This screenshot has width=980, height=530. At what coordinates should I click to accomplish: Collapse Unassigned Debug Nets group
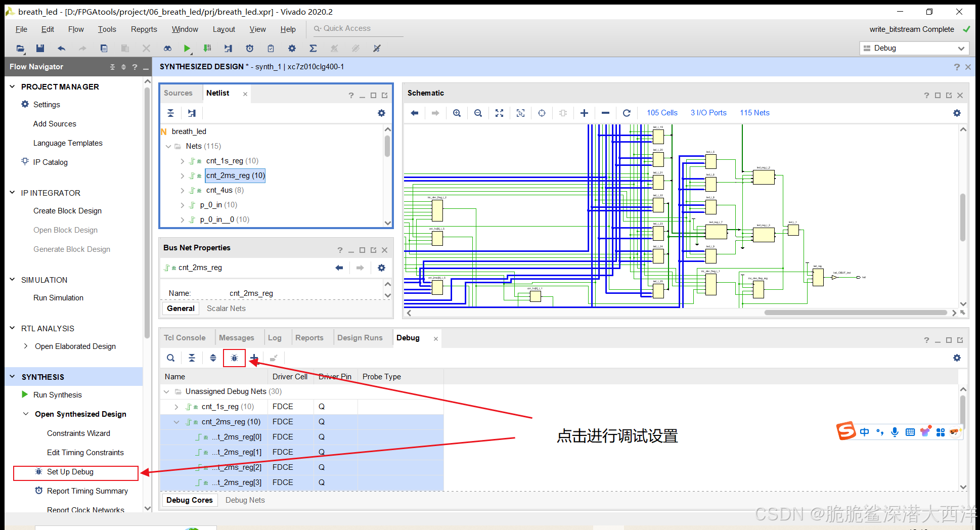pyautogui.click(x=166, y=391)
